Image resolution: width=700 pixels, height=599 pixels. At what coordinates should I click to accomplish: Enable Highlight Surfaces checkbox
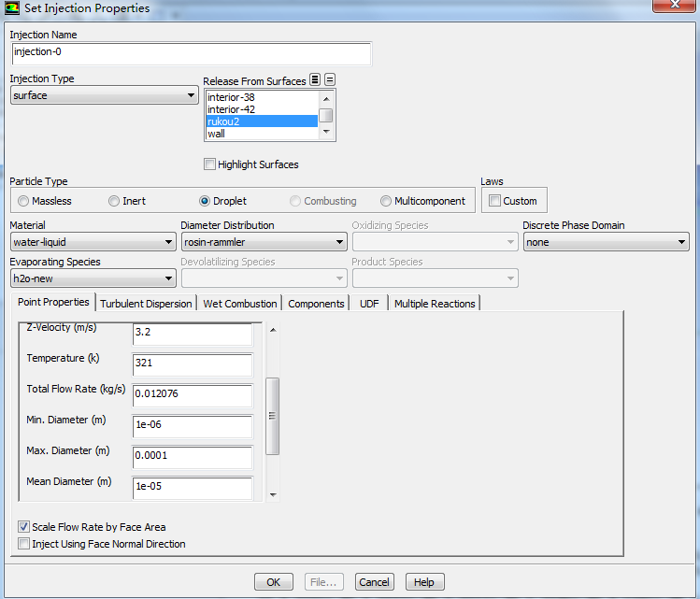point(209,164)
